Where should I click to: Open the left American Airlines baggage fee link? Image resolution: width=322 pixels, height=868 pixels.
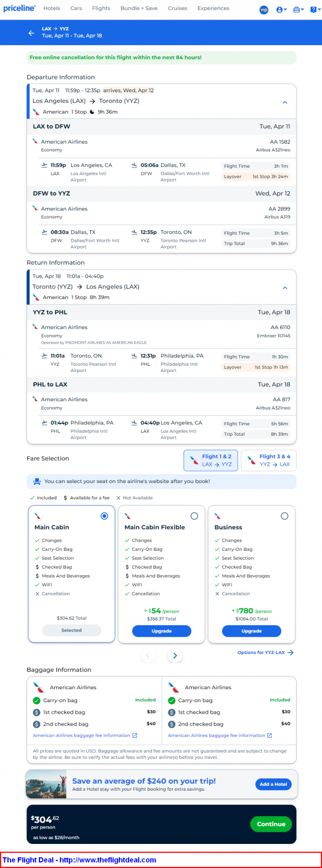point(85,735)
